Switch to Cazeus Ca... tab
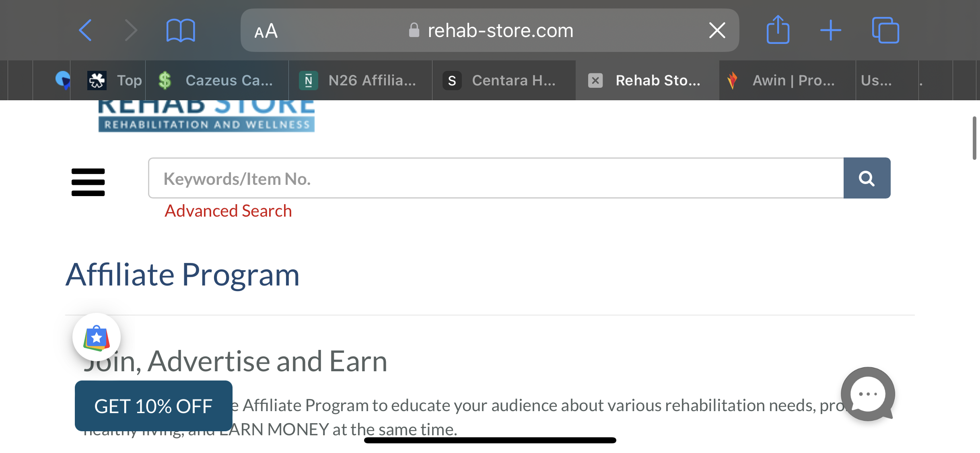The width and height of the screenshot is (980, 453). point(217,80)
